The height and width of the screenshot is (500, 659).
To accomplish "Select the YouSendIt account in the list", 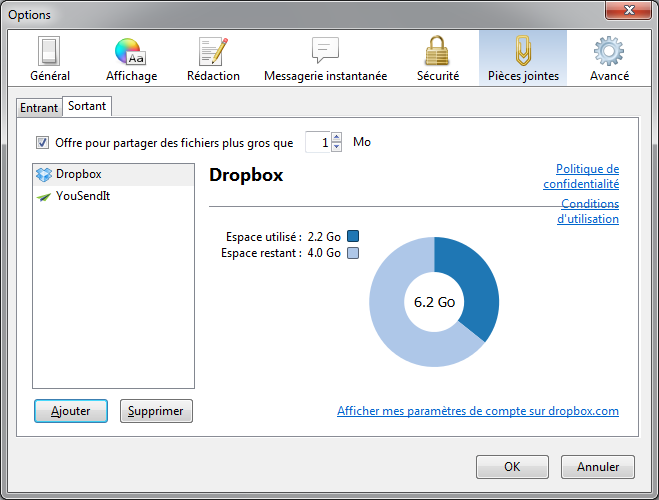I will [113, 196].
